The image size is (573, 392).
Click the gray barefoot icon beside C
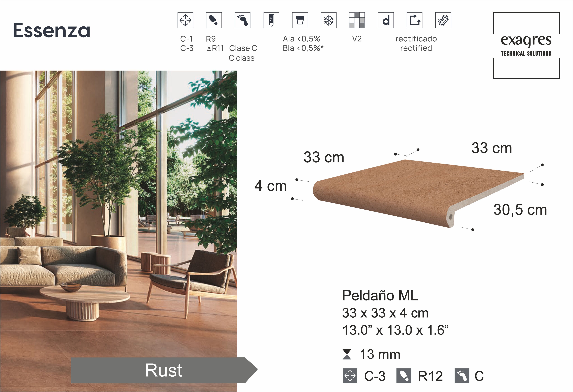pyautogui.click(x=462, y=376)
